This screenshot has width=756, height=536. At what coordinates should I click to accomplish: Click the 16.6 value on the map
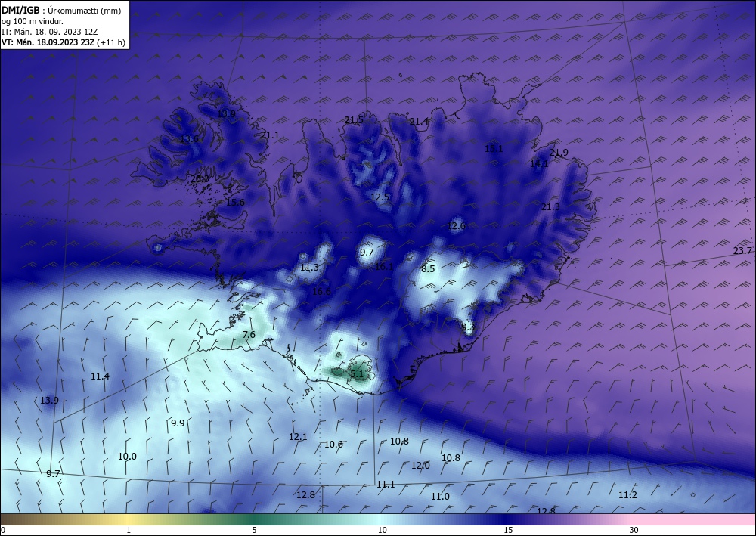[321, 292]
